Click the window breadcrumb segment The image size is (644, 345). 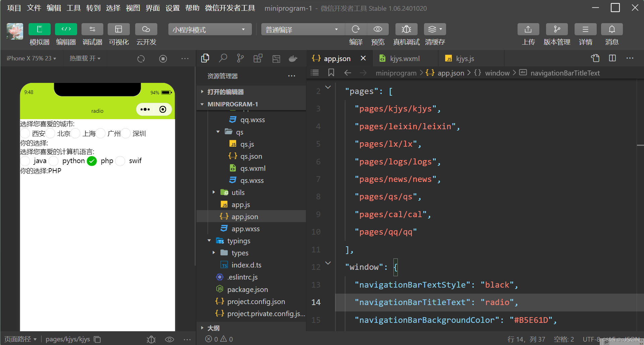point(497,73)
